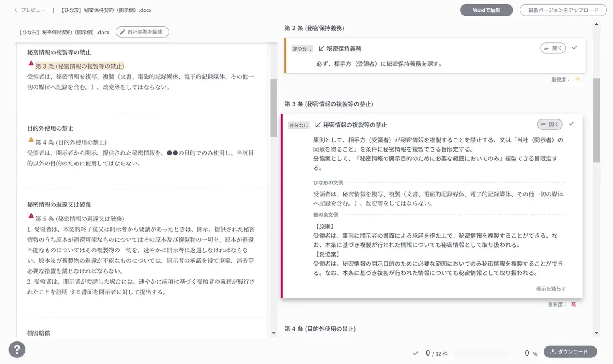Screen dimensions: 613x364
Task: Click the help question mark icon
Action: point(17,349)
